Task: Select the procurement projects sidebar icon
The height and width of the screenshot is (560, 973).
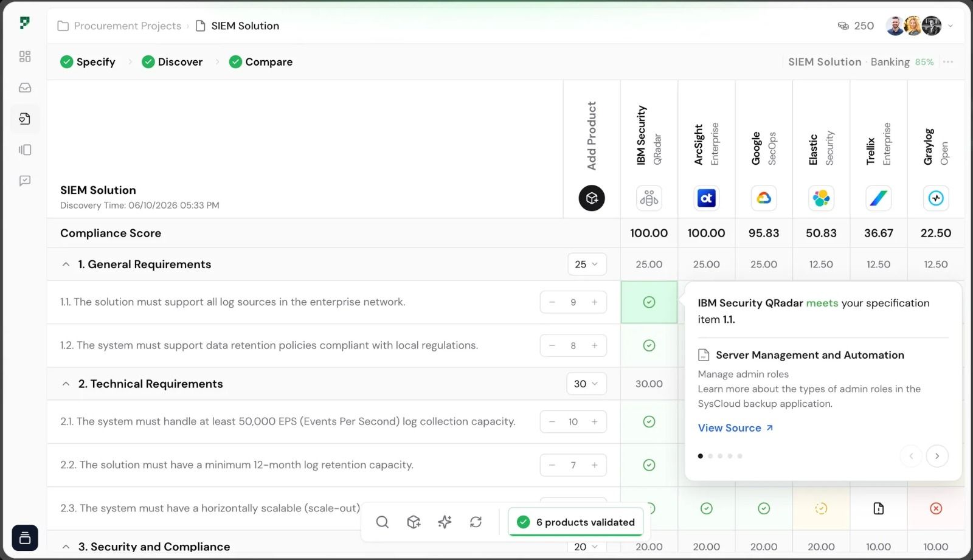Action: [25, 119]
